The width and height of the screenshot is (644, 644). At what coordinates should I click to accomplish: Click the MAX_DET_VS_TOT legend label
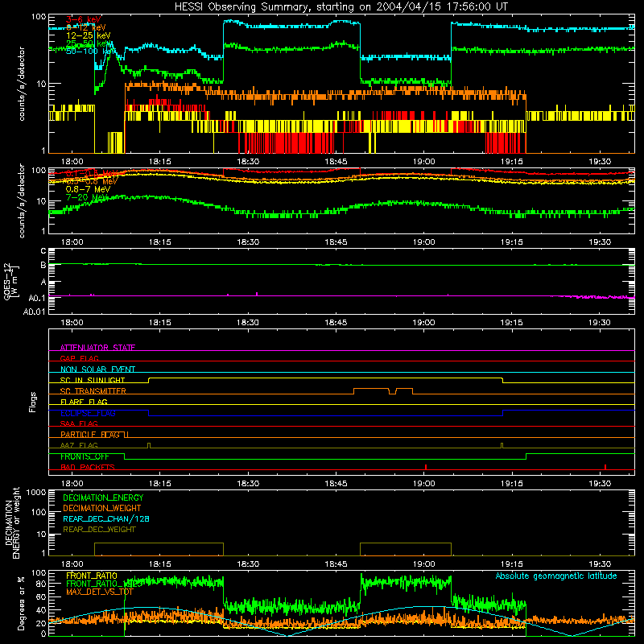(x=100, y=592)
